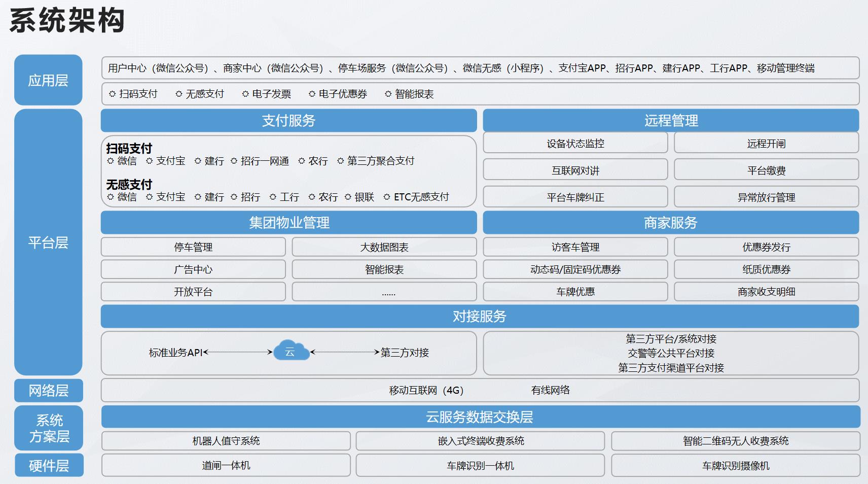Click the 第三方支付渠道平台对接 text
Viewport: 868px width, 484px height.
coord(671,367)
